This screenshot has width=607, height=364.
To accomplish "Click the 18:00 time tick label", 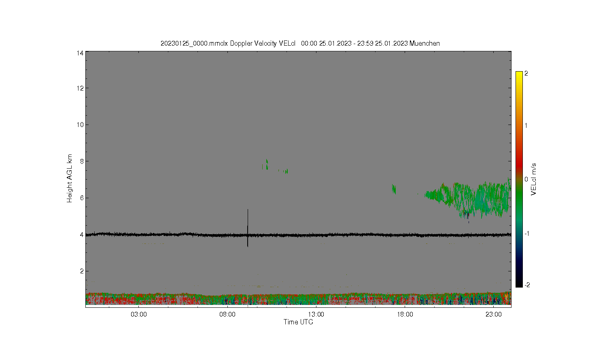I will (x=405, y=315).
